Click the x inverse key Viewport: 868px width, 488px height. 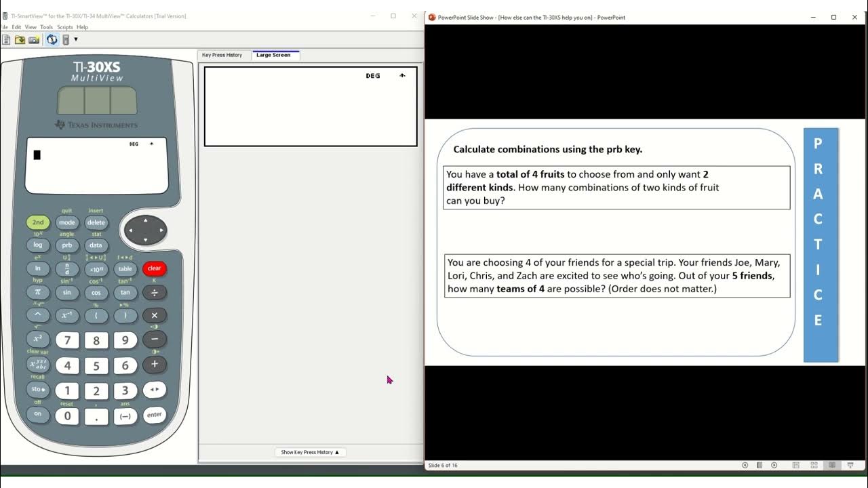click(x=66, y=315)
